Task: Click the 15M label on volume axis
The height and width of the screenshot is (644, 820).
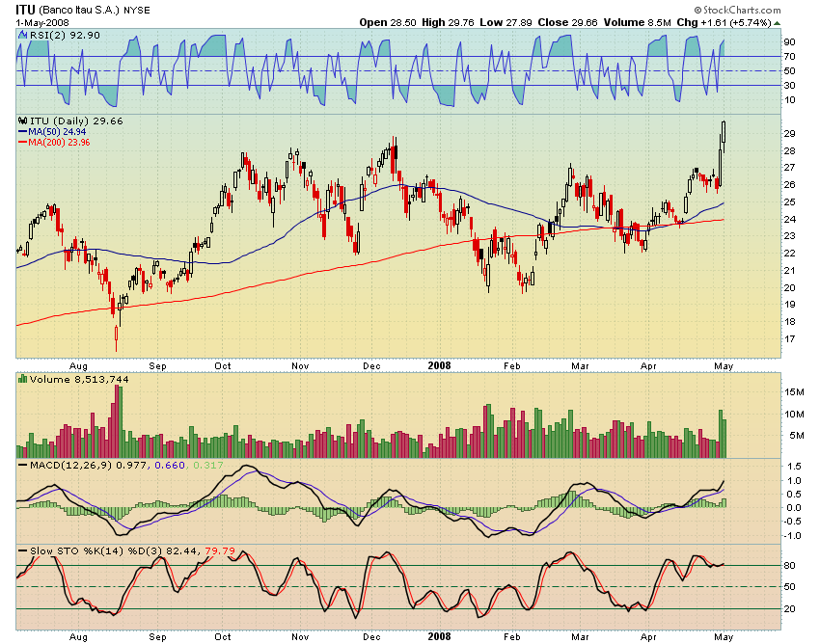Action: [x=794, y=392]
